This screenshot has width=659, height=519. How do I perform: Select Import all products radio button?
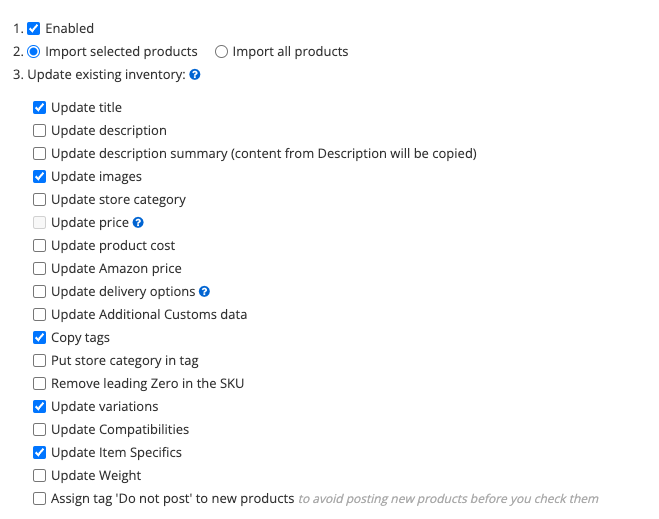[221, 52]
